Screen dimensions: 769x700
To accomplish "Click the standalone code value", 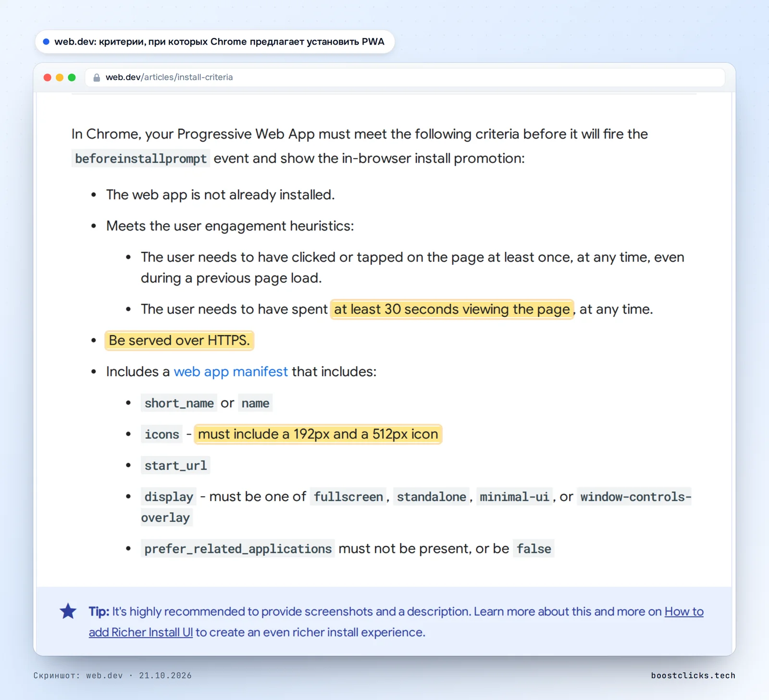I will 431,497.
